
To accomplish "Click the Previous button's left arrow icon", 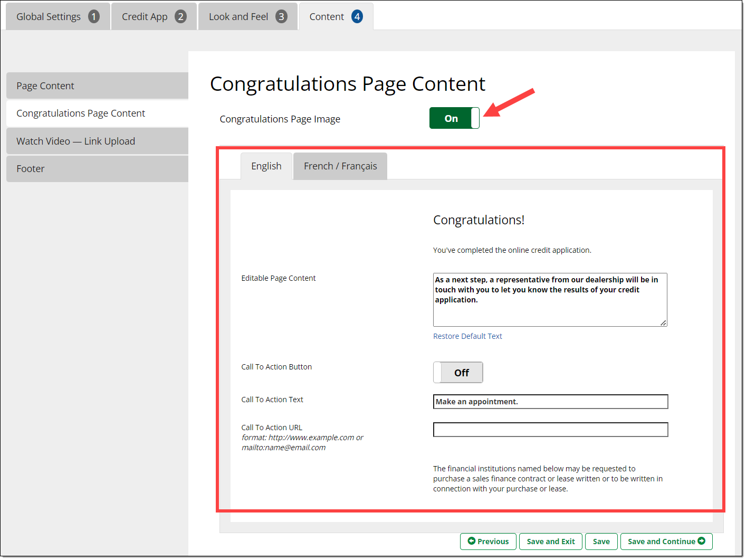I will (x=472, y=541).
